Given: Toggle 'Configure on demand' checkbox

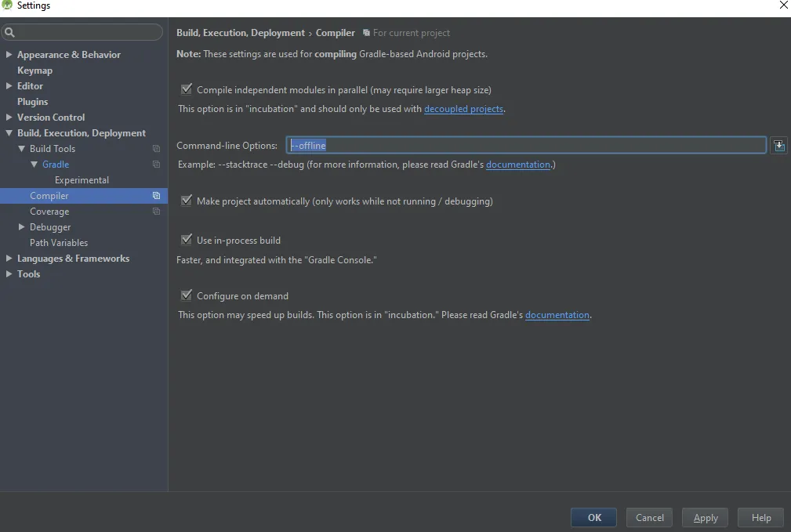Looking at the screenshot, I should [187, 295].
